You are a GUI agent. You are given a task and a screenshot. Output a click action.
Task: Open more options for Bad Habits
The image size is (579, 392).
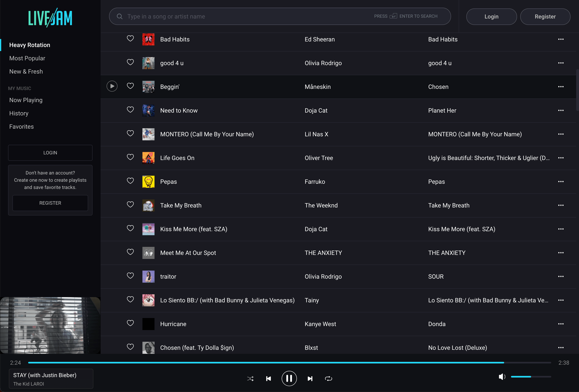560,39
